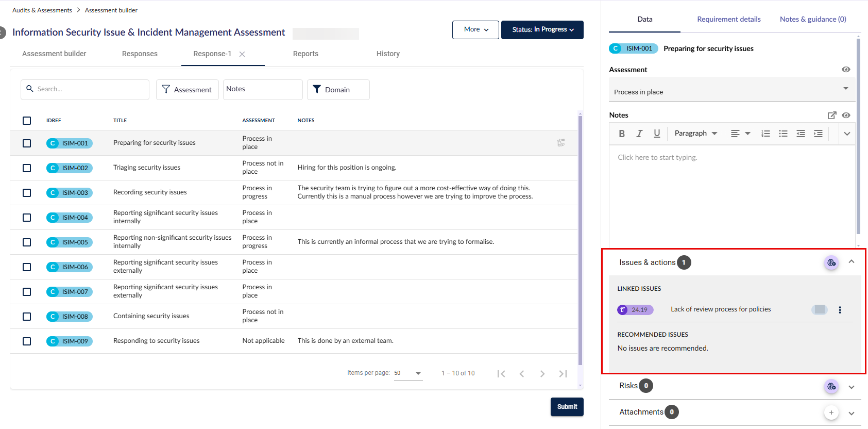Click the table vertical scrollbar
Screen dimensions: 868x429
pos(580,240)
